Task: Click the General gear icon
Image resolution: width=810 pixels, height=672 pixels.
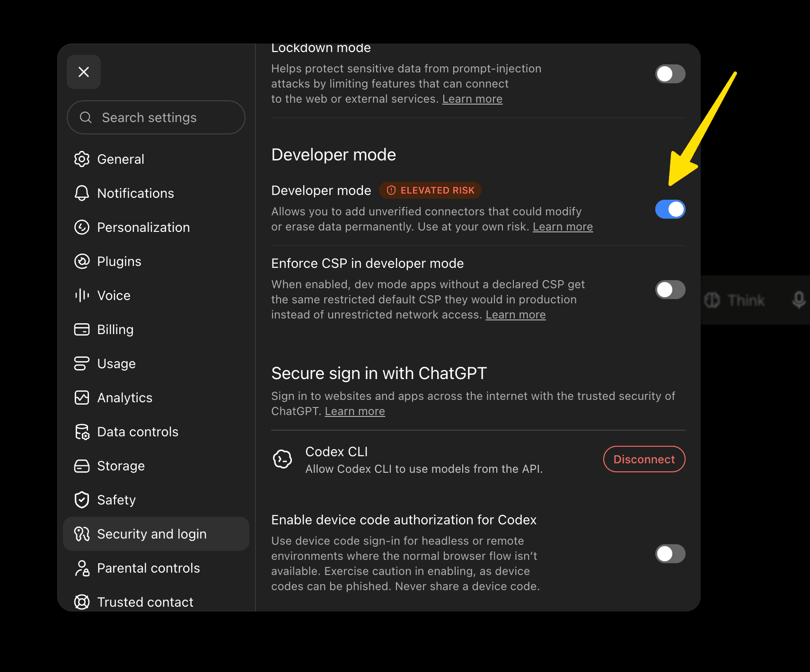Action: 82,159
